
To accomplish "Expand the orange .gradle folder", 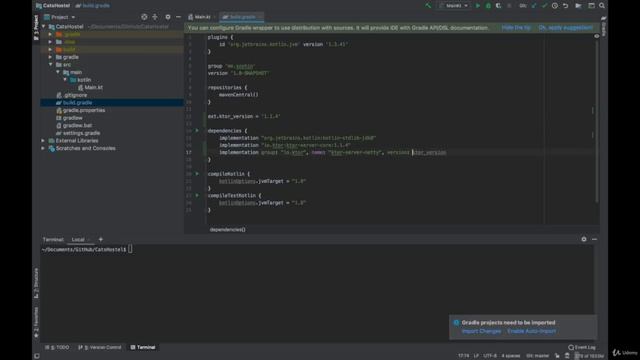I will (x=51, y=34).
